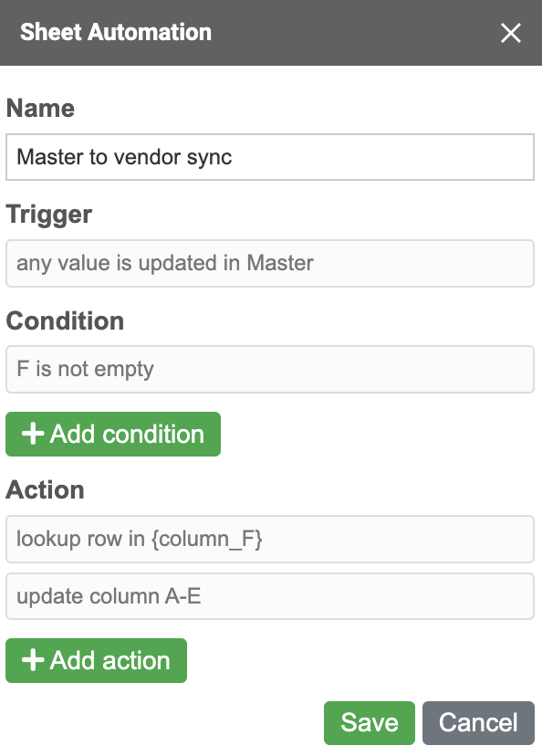Click the word 'Master' in the Trigger field

coord(280,263)
